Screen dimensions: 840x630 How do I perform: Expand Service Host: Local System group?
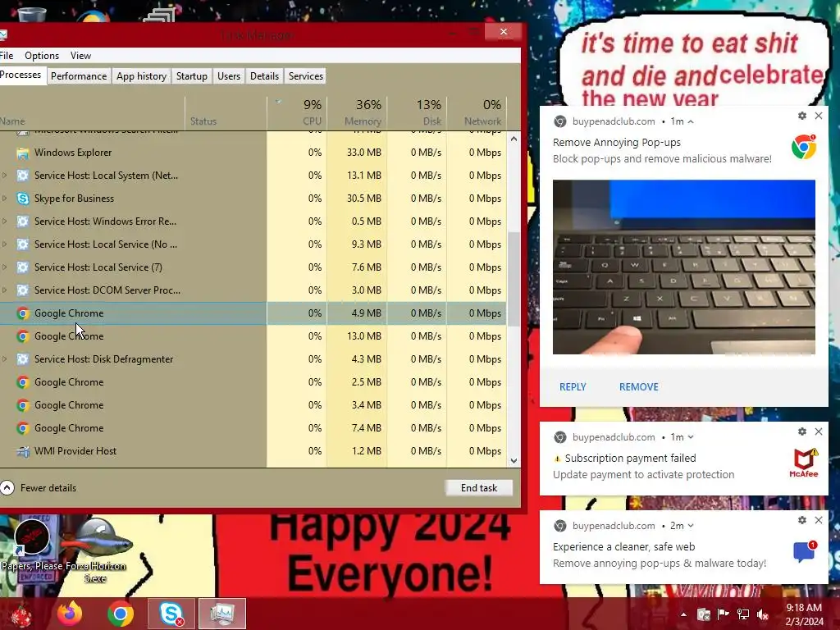pyautogui.click(x=4, y=176)
